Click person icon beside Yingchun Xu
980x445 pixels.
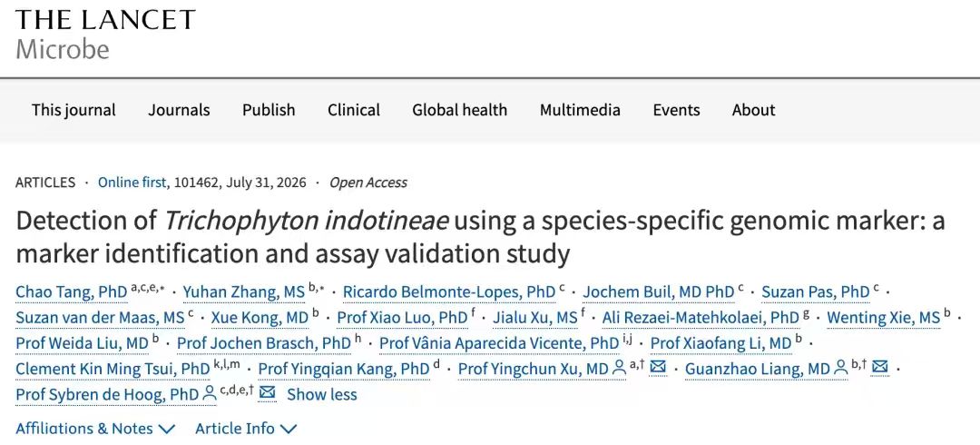click(620, 369)
